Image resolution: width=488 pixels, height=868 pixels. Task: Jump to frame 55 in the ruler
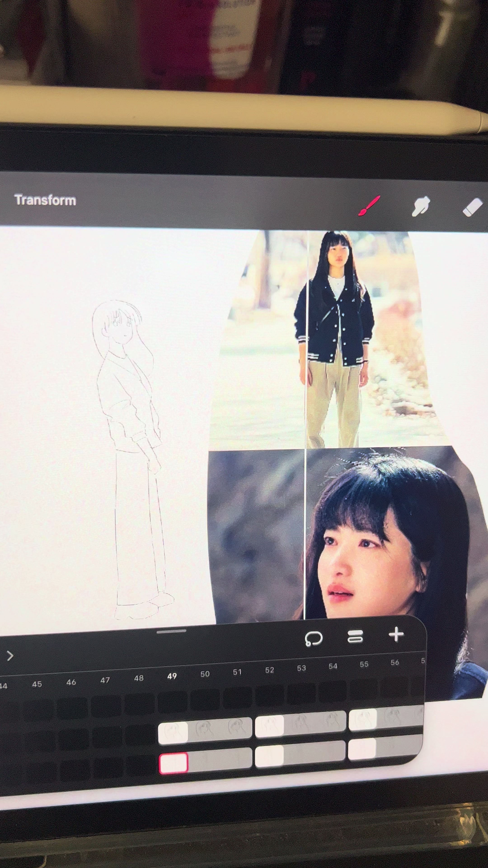coord(364,664)
